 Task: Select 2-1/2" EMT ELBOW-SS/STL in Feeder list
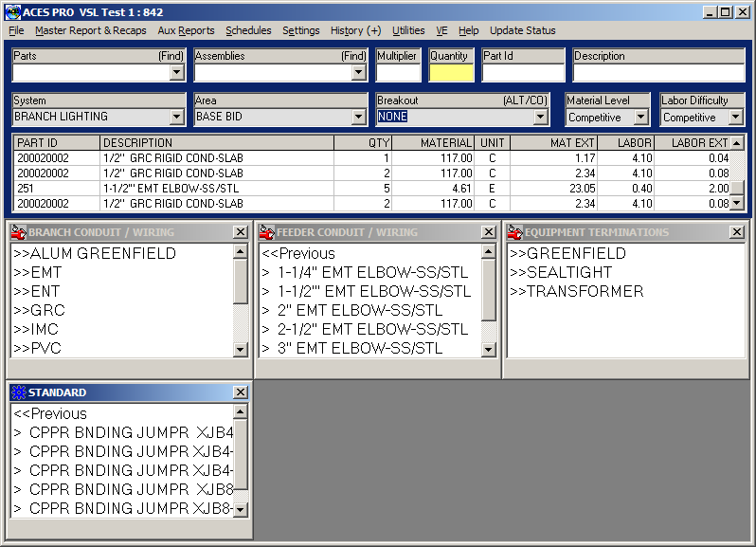365,329
